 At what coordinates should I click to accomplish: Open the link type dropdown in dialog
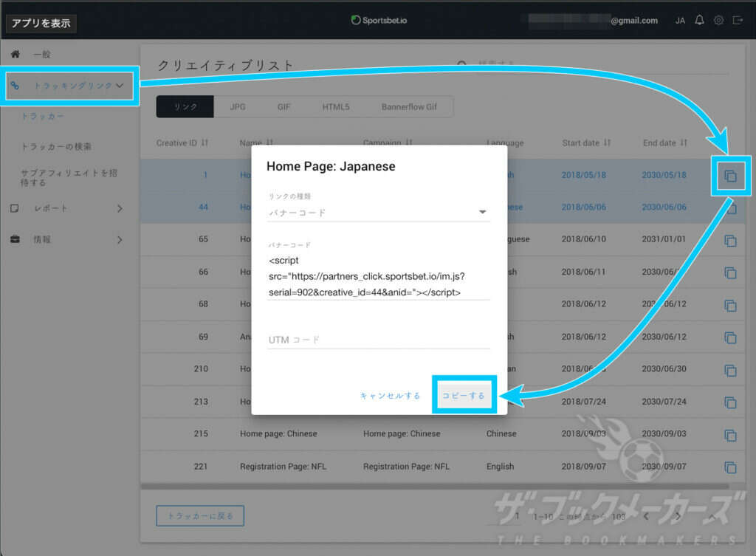coord(379,213)
